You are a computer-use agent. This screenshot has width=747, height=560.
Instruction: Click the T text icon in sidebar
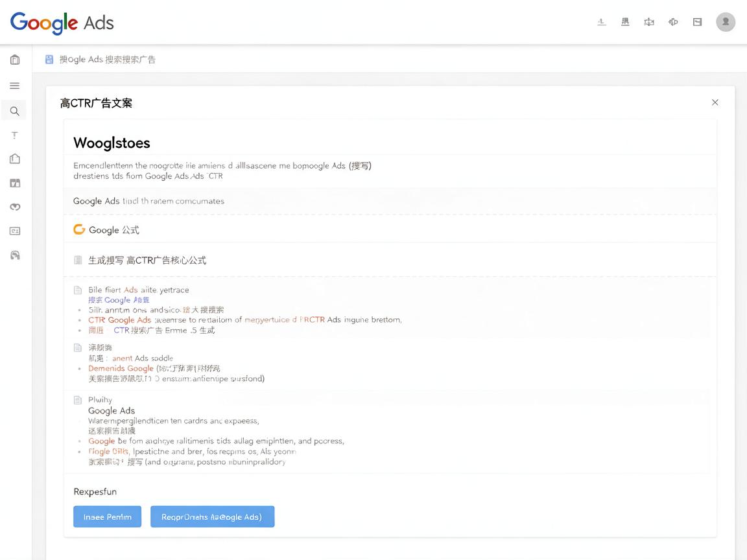pyautogui.click(x=15, y=135)
